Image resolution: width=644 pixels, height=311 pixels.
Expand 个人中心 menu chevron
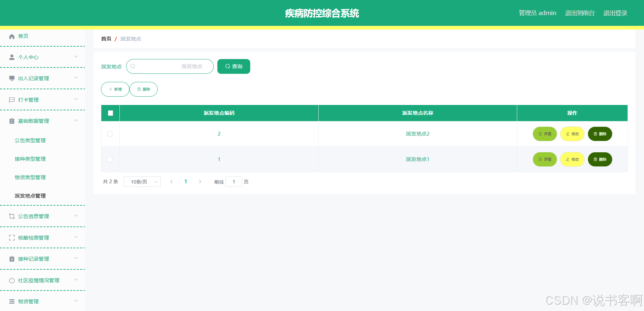point(76,57)
